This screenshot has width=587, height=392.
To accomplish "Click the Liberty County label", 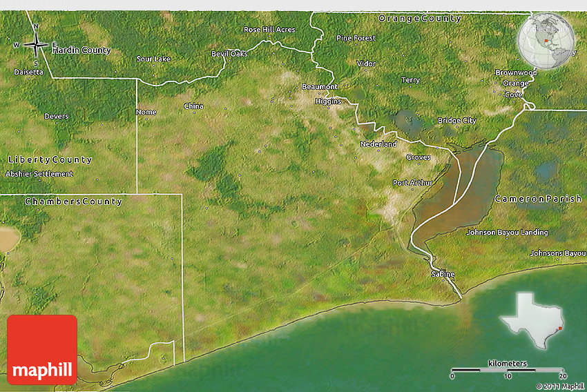I will click(x=50, y=159).
